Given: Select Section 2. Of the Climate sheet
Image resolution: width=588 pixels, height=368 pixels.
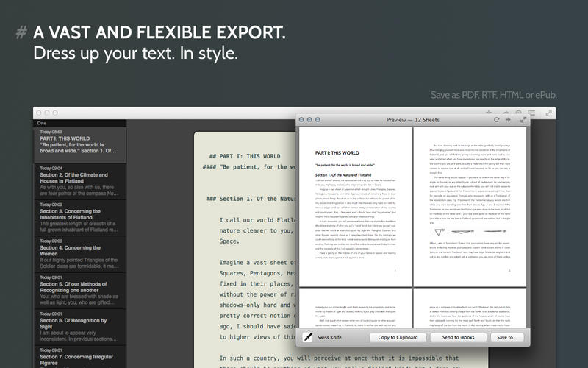Looking at the screenshot, I should (80, 181).
